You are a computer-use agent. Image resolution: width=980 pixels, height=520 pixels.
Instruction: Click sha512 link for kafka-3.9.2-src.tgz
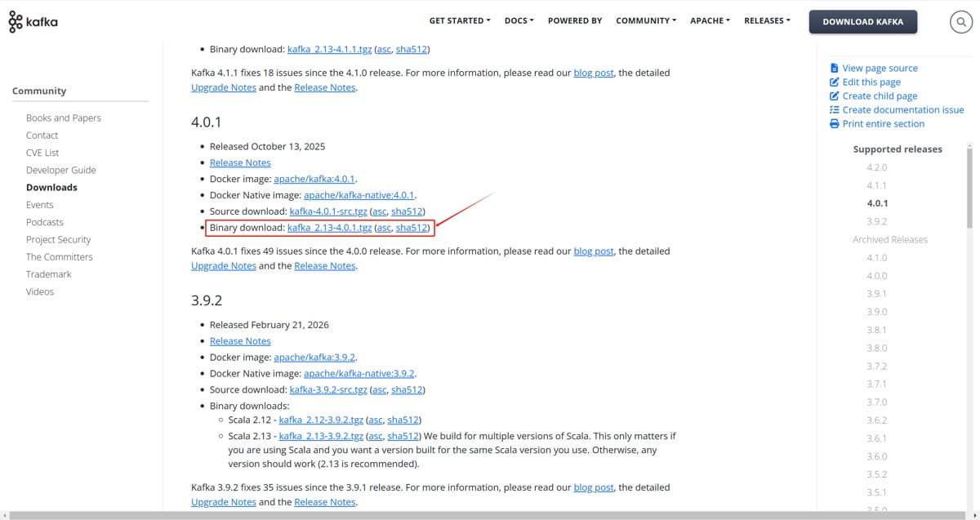tap(408, 390)
